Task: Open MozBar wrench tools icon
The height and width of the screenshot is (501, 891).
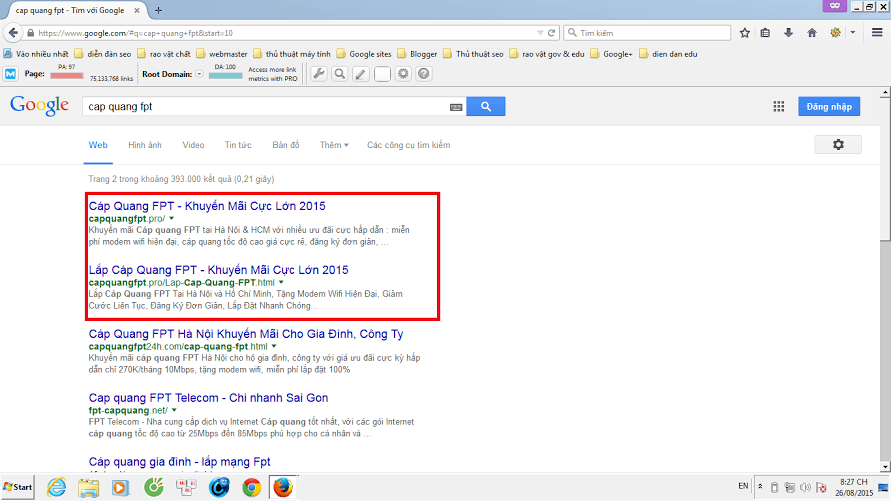Action: pos(319,74)
